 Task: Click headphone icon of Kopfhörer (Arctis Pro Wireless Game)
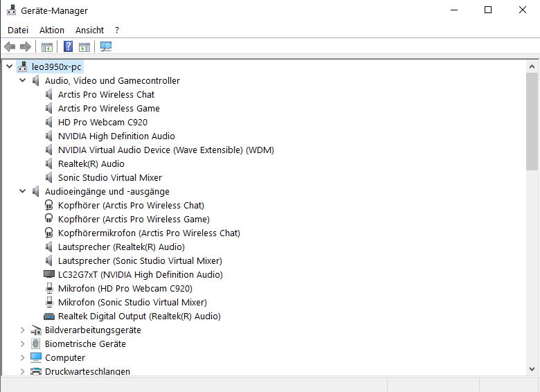49,218
